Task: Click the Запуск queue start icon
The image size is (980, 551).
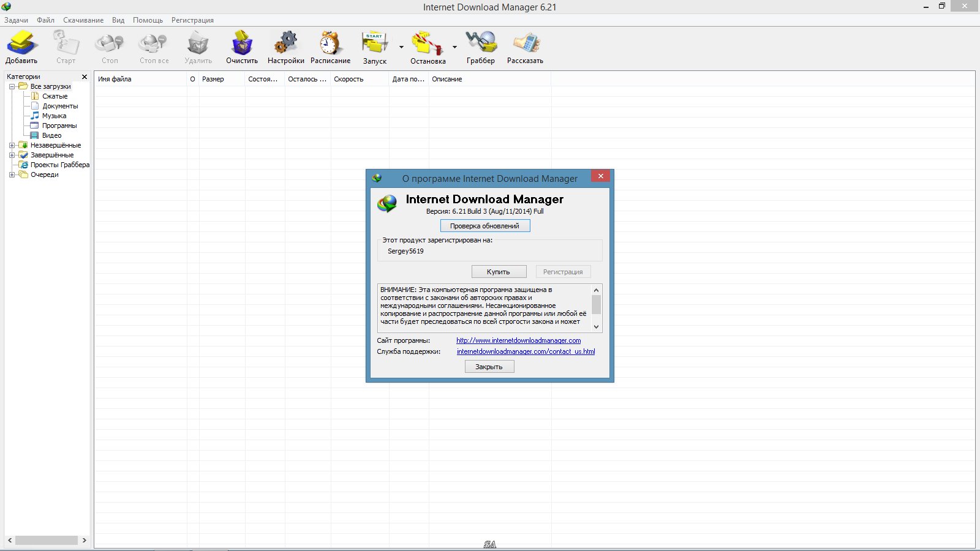Action: pos(375,43)
